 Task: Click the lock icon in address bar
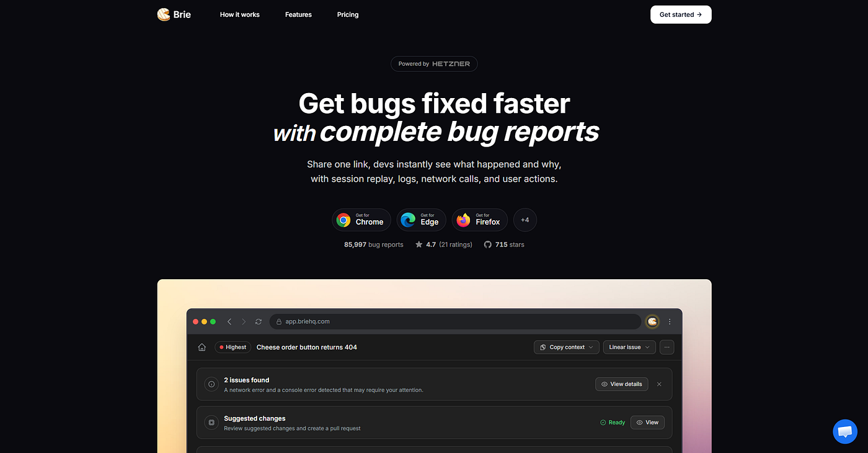click(x=278, y=321)
